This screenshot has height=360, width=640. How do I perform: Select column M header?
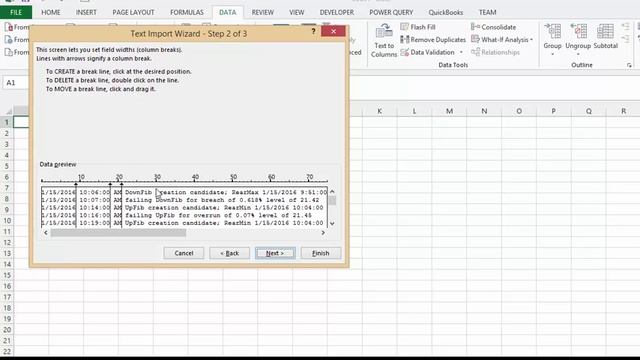click(x=449, y=111)
